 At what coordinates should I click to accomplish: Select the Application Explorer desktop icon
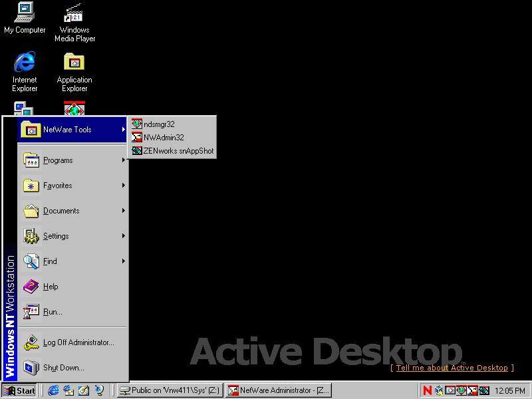(74, 72)
